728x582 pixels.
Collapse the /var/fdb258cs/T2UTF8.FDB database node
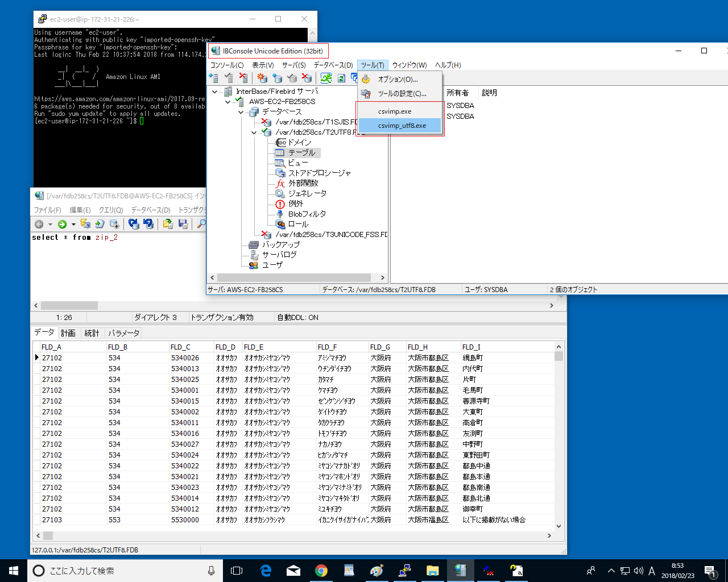(x=254, y=132)
